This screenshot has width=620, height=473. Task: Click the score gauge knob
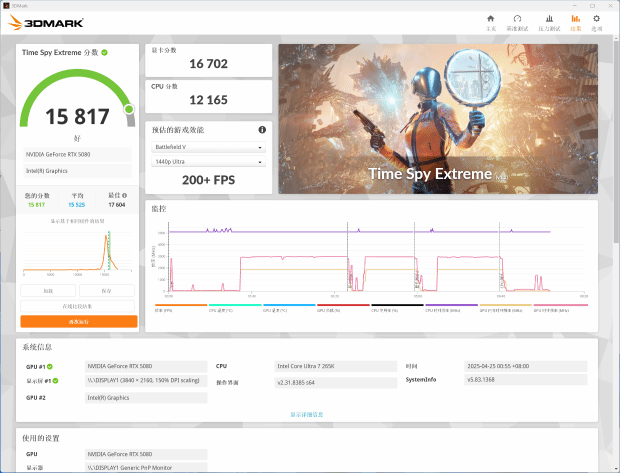129,109
